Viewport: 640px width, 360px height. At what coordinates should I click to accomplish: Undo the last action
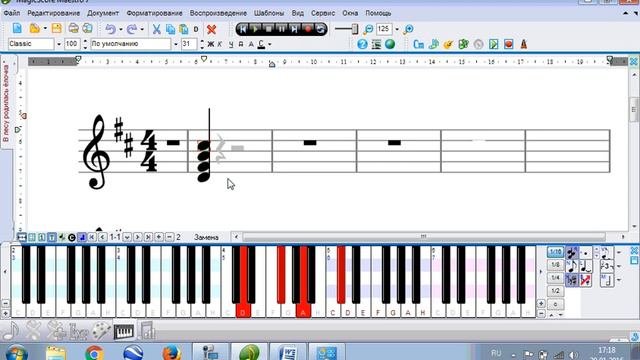110,29
